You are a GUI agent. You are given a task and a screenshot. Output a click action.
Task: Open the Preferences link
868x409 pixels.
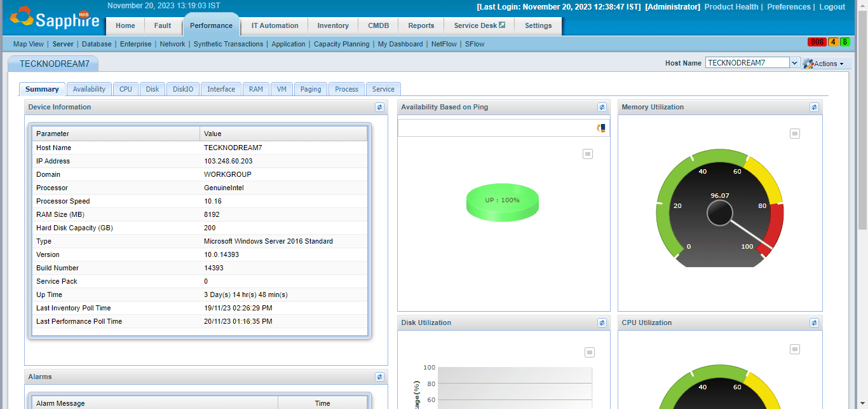click(x=789, y=7)
